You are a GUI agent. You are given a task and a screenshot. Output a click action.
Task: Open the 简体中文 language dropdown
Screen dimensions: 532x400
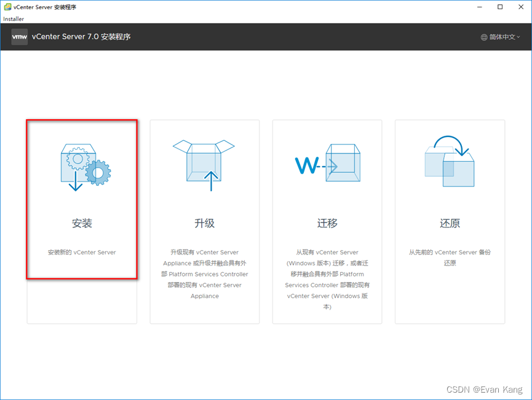click(501, 37)
